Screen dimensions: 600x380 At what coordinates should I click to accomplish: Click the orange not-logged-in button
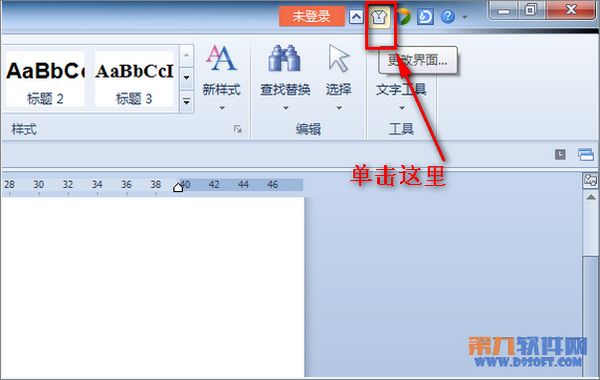click(311, 16)
